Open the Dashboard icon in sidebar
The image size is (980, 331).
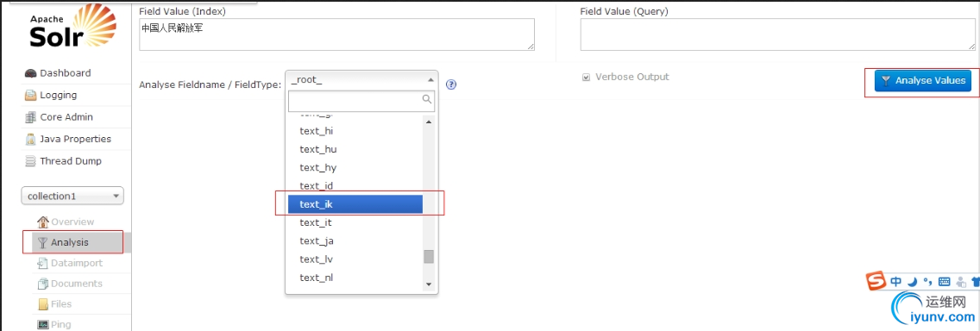(x=31, y=73)
